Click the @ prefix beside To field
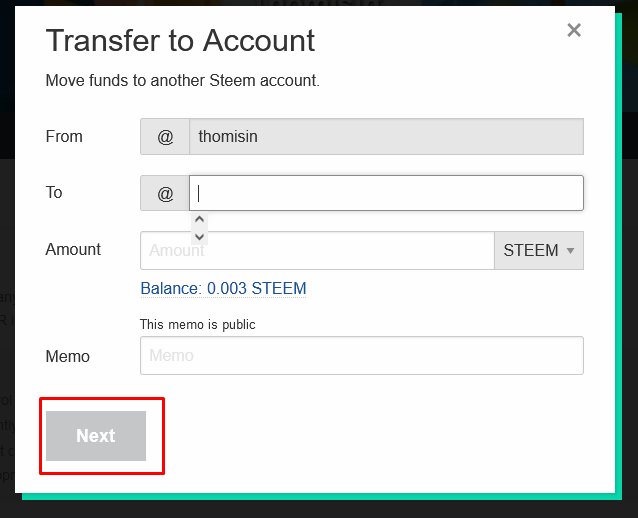Viewport: 638px width, 518px height. (165, 193)
